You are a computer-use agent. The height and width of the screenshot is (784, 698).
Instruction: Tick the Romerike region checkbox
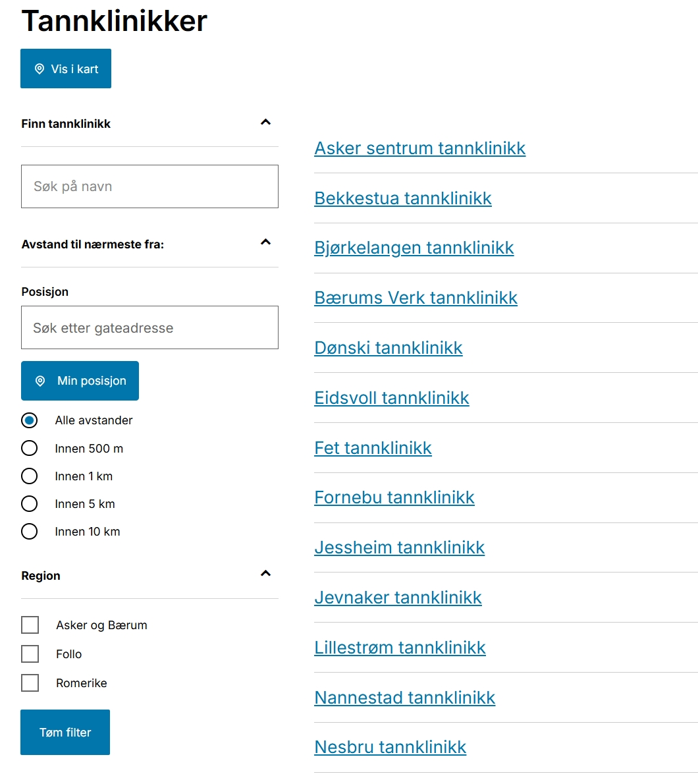30,683
